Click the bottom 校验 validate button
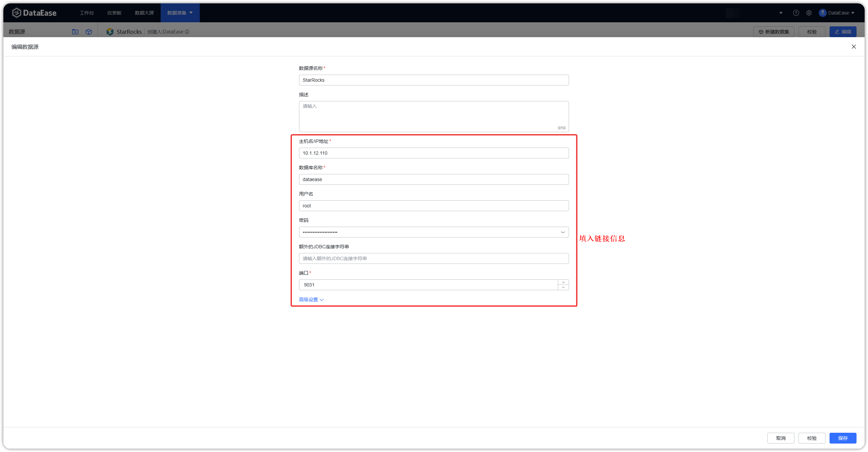Screen dimensions: 868x452 click(812, 438)
